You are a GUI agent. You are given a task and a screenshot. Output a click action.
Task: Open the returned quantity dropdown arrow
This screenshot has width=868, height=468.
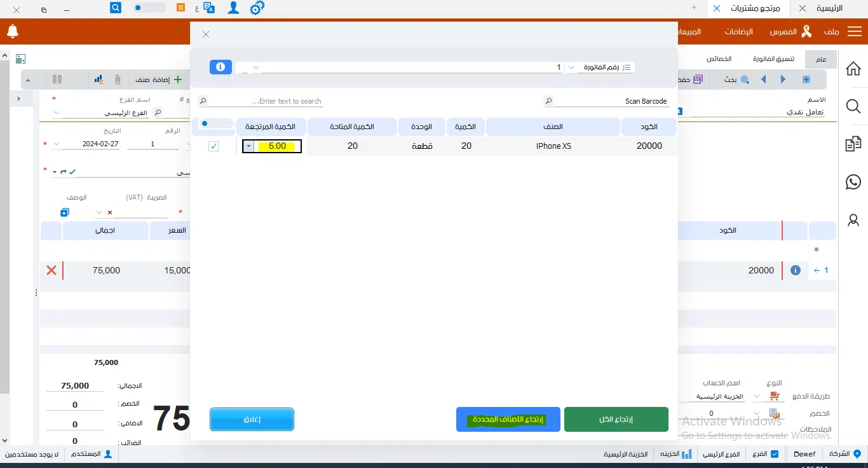248,146
